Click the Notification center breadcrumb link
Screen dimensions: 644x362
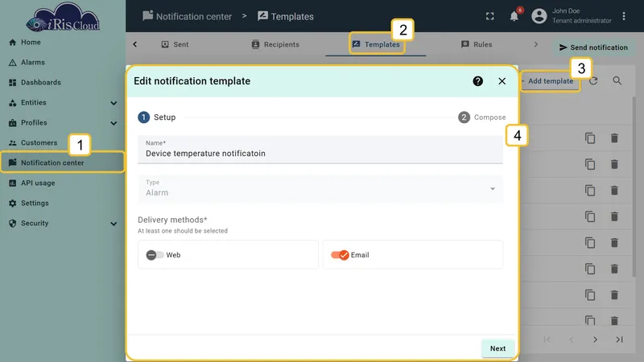[x=187, y=16]
